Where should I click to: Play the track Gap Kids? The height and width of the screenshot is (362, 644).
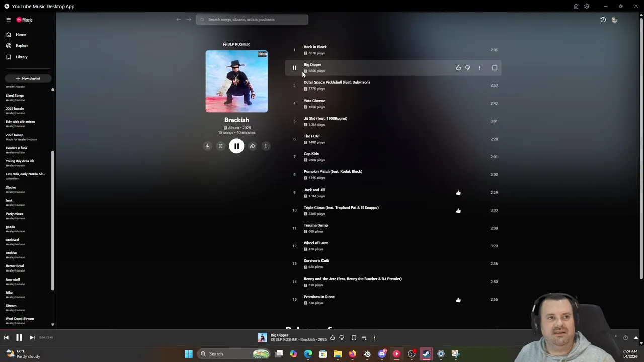pos(311,154)
